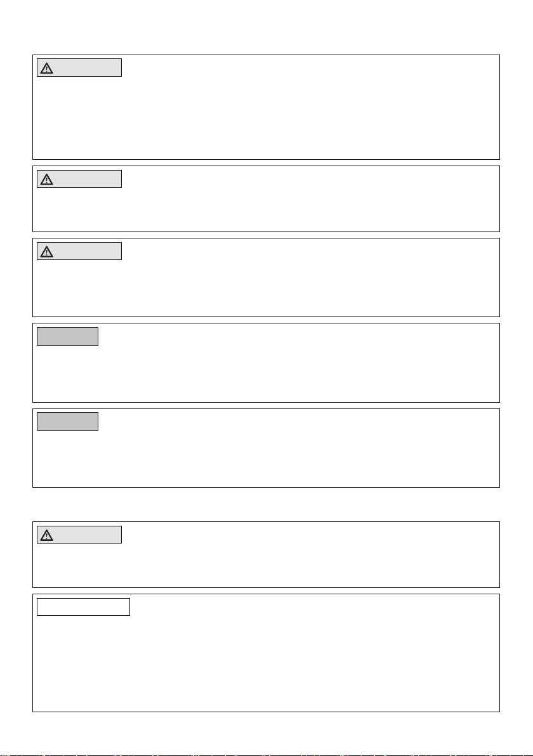Screen dimensions: 533x756
Task: Click the empty body of the last bordered box
Action: coord(266,661)
